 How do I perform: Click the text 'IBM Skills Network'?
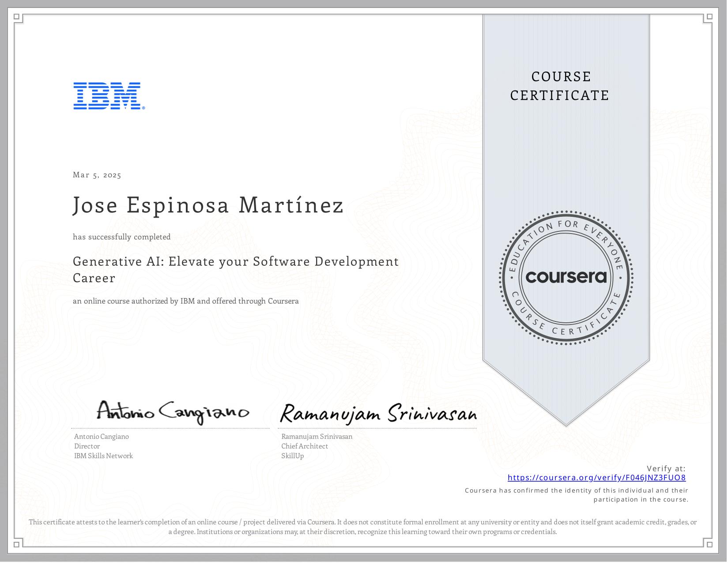point(103,456)
